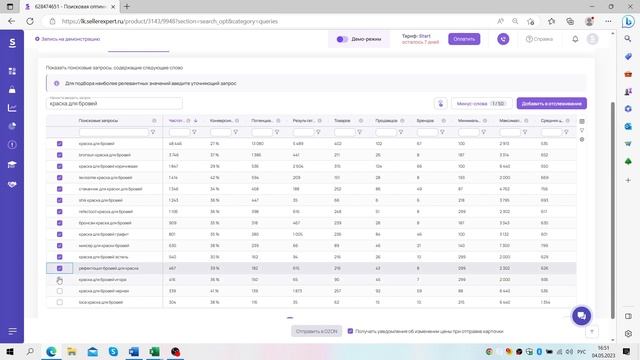Open filter funnel for Частотность column
The image size is (640, 360).
click(x=194, y=132)
